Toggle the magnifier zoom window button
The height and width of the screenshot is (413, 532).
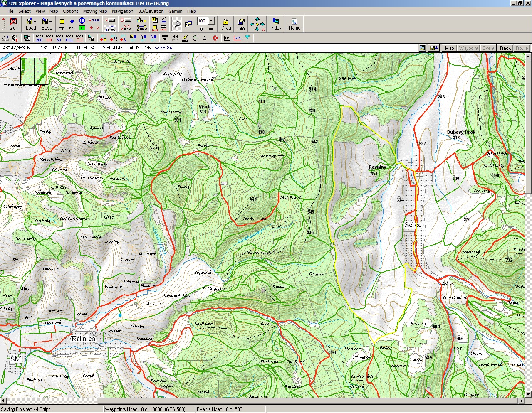coord(177,25)
